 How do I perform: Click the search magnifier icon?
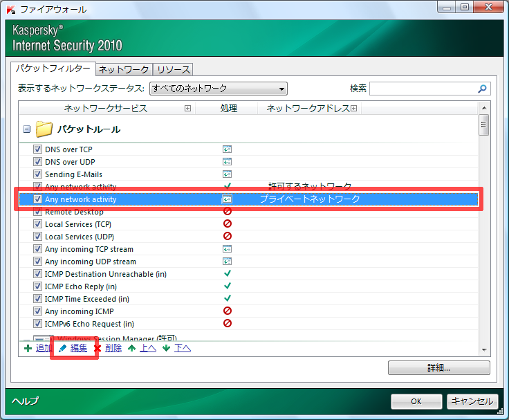coord(483,89)
